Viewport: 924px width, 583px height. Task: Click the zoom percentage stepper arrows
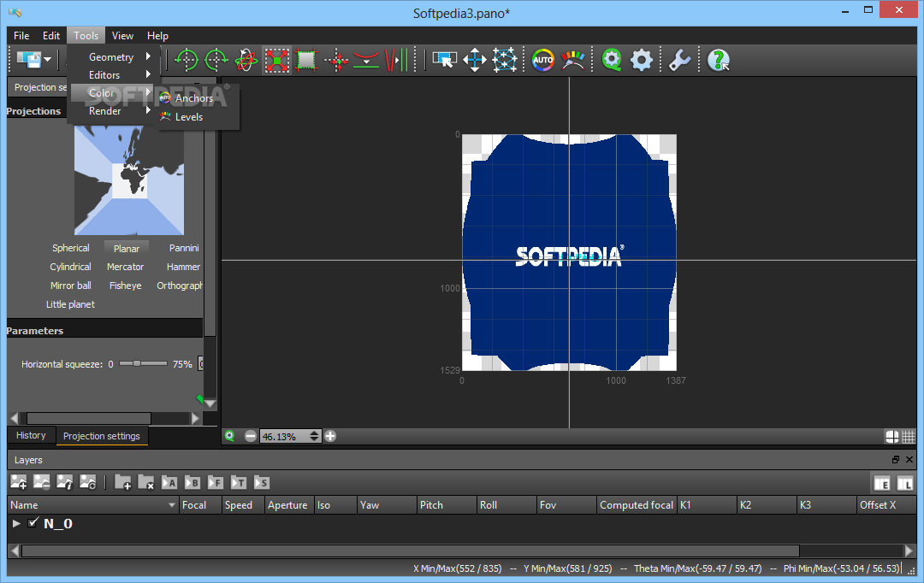point(314,436)
